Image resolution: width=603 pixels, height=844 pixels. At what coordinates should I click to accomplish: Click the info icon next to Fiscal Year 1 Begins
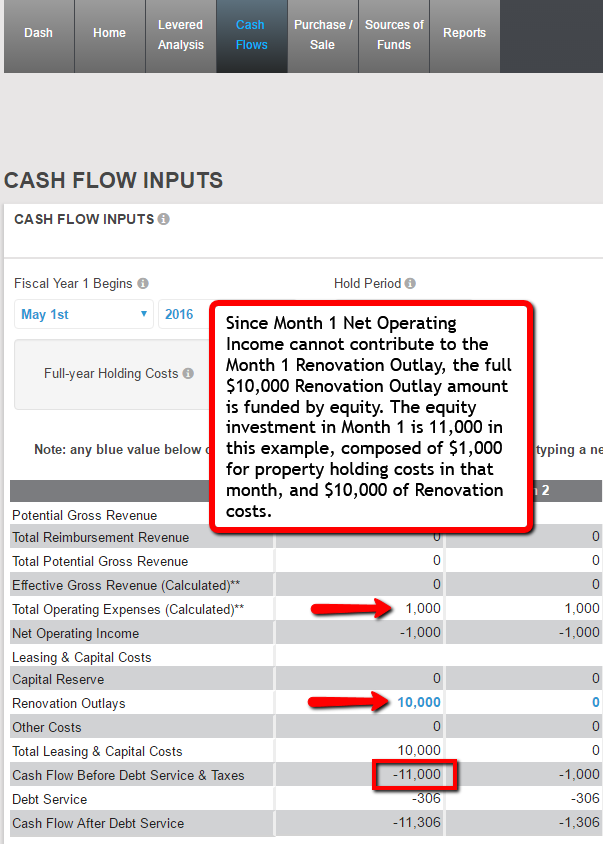[143, 284]
